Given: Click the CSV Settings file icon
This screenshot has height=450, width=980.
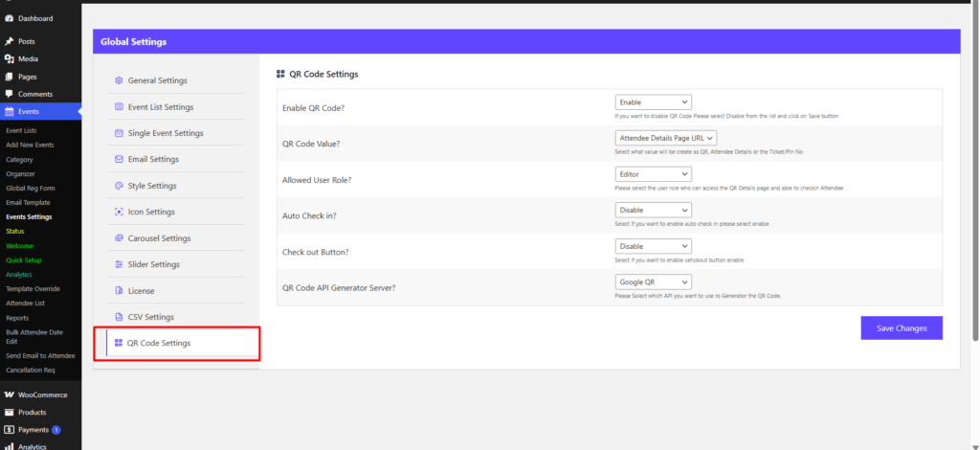Looking at the screenshot, I should click(x=119, y=317).
